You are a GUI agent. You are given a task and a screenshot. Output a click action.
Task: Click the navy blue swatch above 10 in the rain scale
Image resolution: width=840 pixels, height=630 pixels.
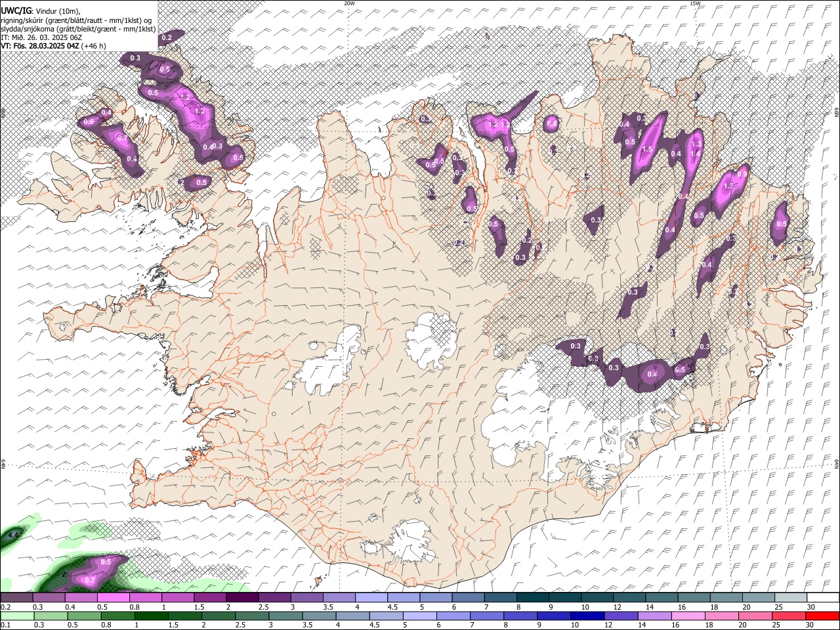click(587, 616)
